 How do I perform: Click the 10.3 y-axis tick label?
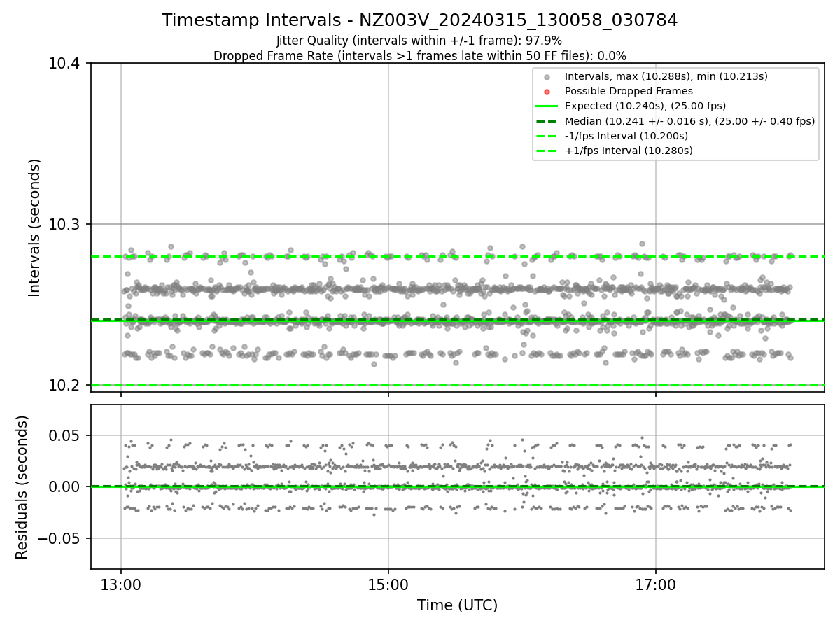tap(65, 225)
